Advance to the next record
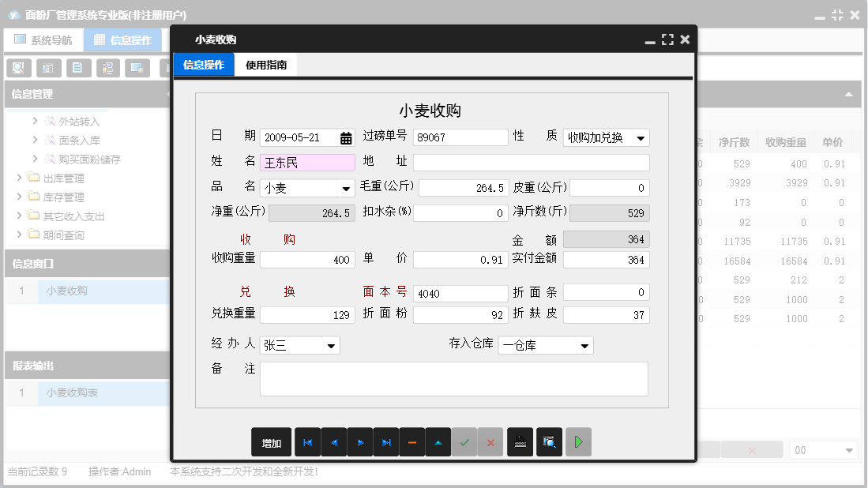Viewport: 868px width, 488px height. (360, 442)
